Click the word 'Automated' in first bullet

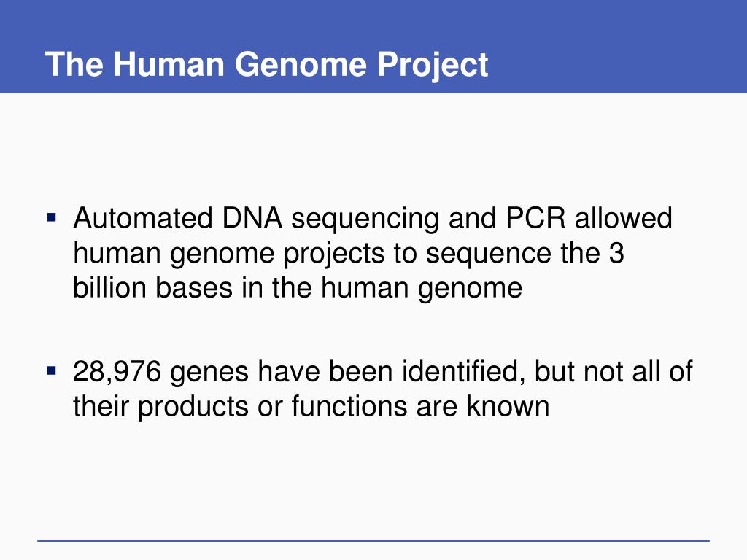pyautogui.click(x=143, y=218)
